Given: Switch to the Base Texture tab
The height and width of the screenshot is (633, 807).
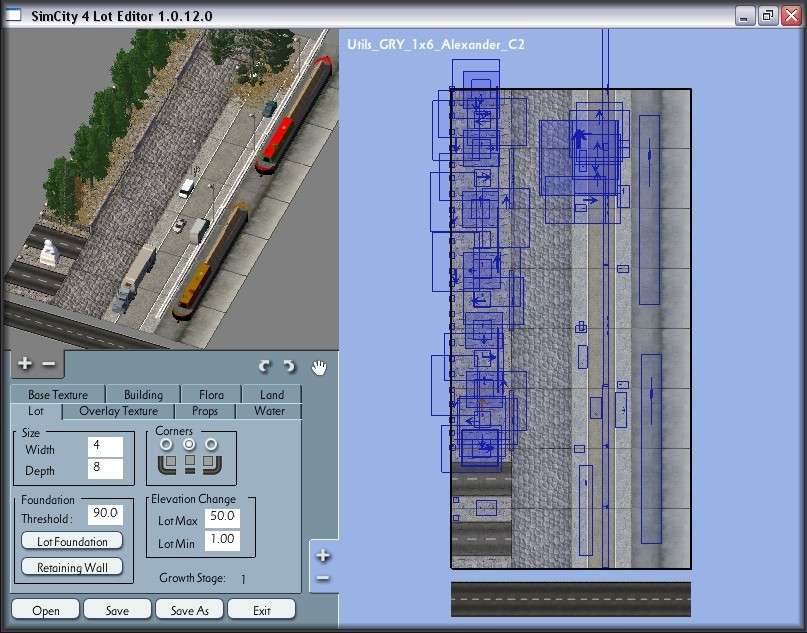Looking at the screenshot, I should (x=58, y=394).
